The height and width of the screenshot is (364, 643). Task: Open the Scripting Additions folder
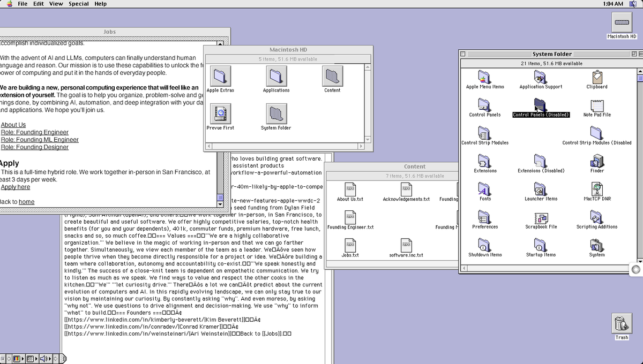(597, 216)
